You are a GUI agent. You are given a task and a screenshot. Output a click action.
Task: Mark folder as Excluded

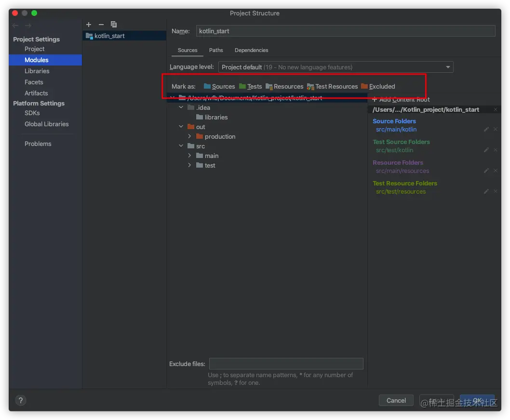click(x=378, y=87)
